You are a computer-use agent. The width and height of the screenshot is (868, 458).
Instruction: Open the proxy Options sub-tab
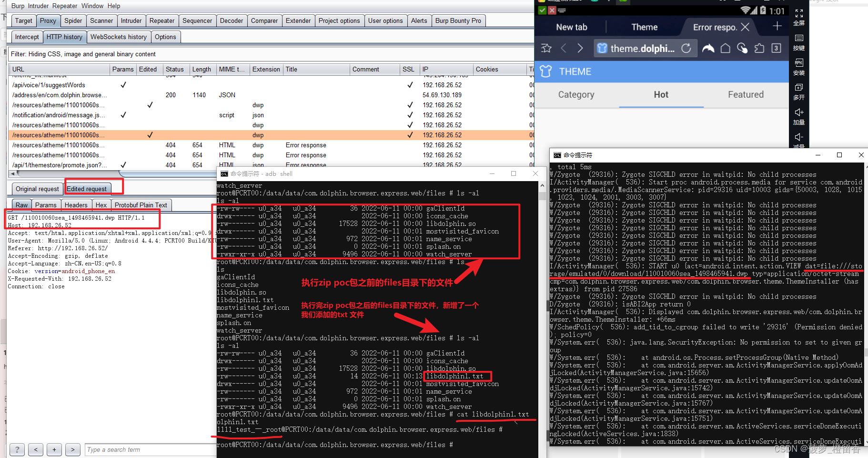click(x=165, y=37)
